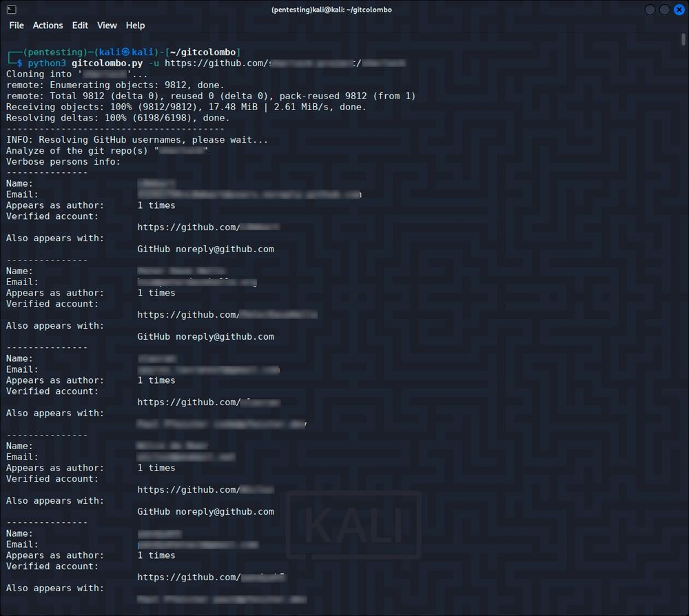
Task: Close the terminal window with the blue X
Action: click(x=679, y=10)
